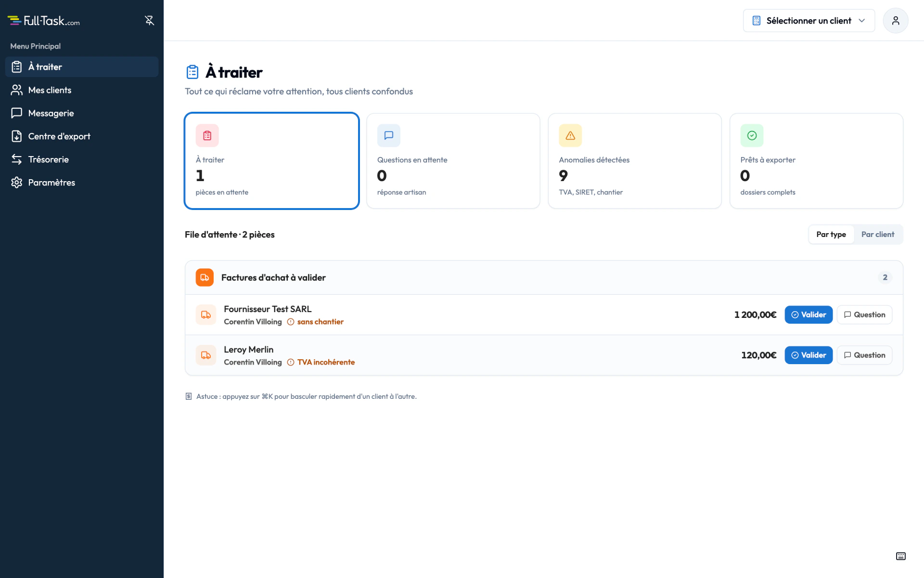Click the 1 200,00€ amount
Viewport: 924px width, 578px height.
pos(755,315)
